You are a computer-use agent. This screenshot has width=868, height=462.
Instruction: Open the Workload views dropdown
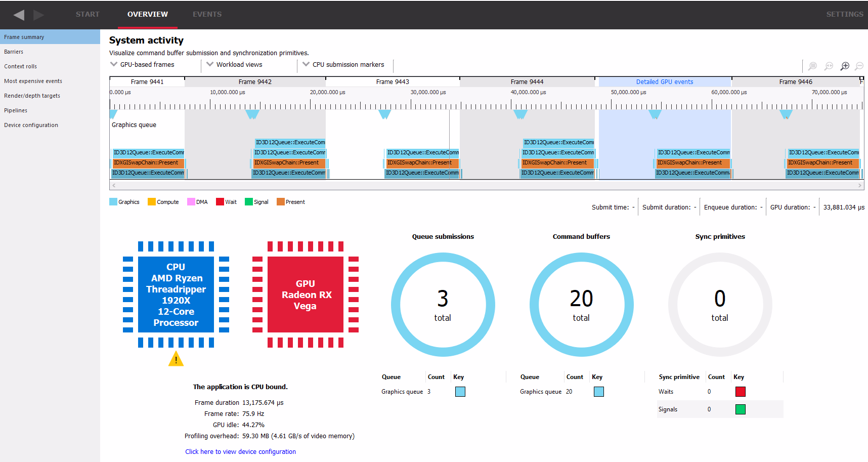click(235, 65)
